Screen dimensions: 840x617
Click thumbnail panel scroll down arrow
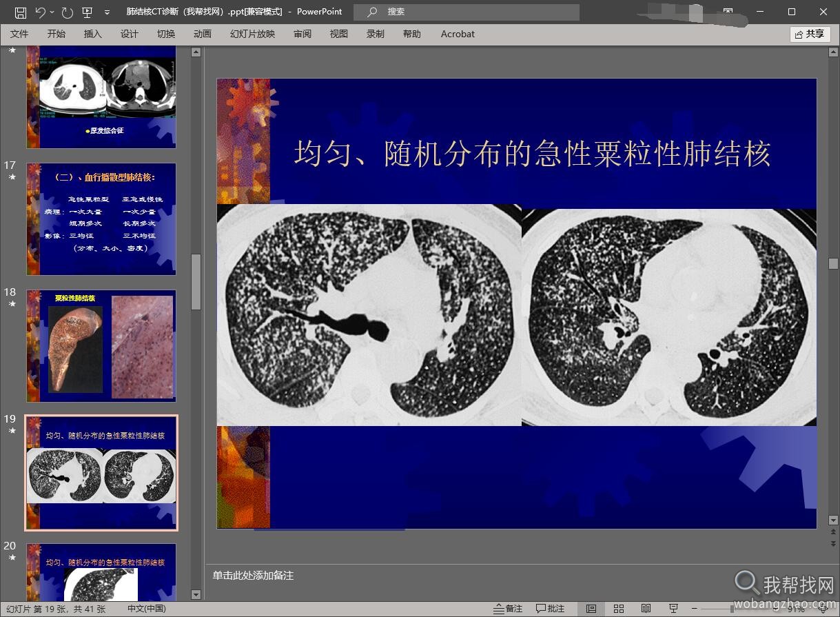196,594
